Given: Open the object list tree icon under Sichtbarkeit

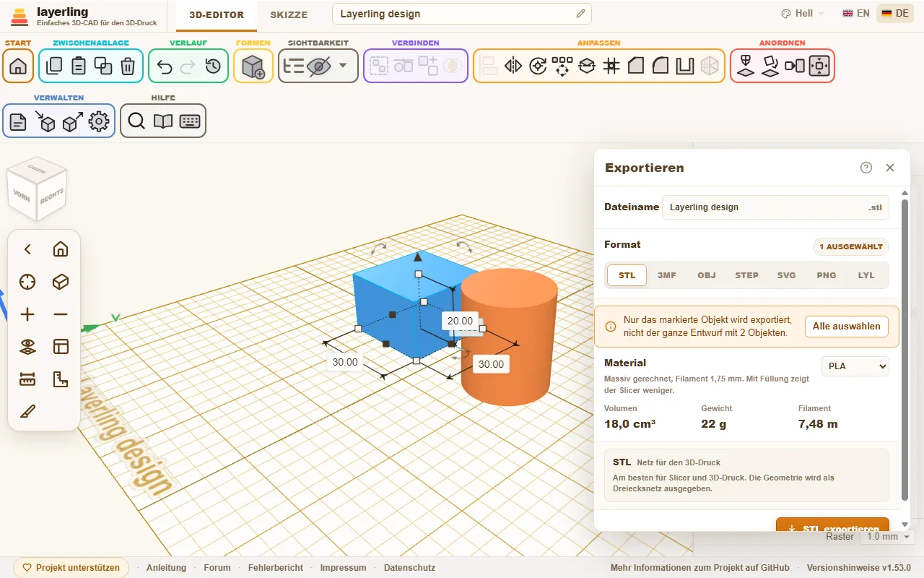Looking at the screenshot, I should (x=294, y=66).
